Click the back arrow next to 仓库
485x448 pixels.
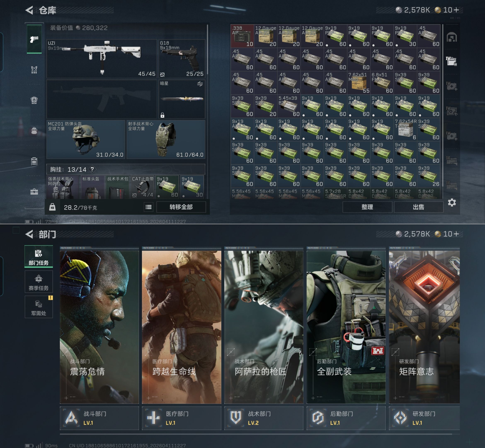pyautogui.click(x=29, y=10)
